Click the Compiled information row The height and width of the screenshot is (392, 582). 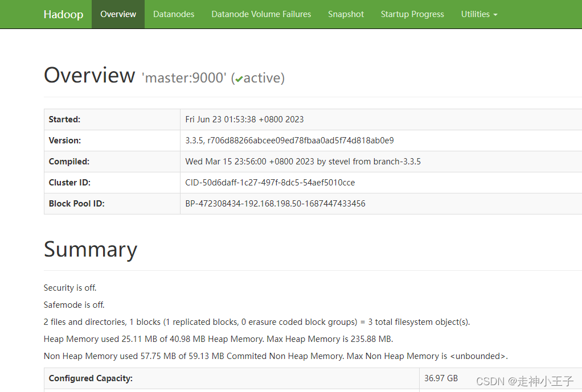pyautogui.click(x=303, y=161)
